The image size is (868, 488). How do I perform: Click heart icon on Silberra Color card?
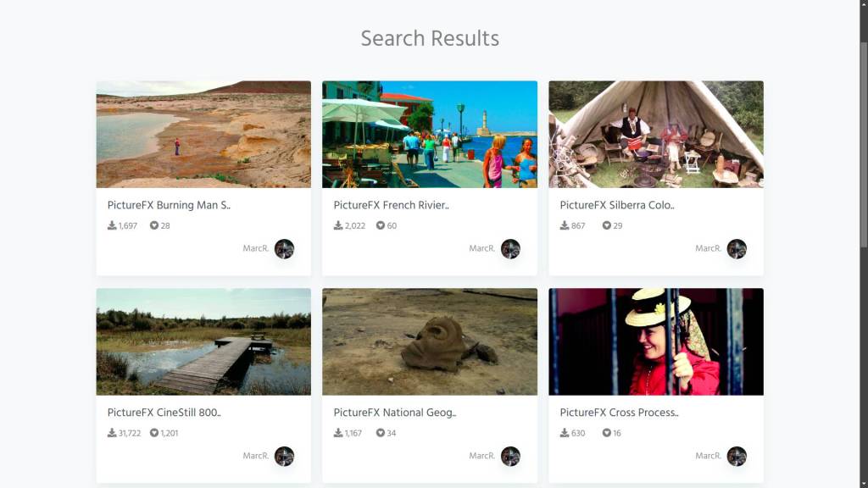[x=607, y=225]
